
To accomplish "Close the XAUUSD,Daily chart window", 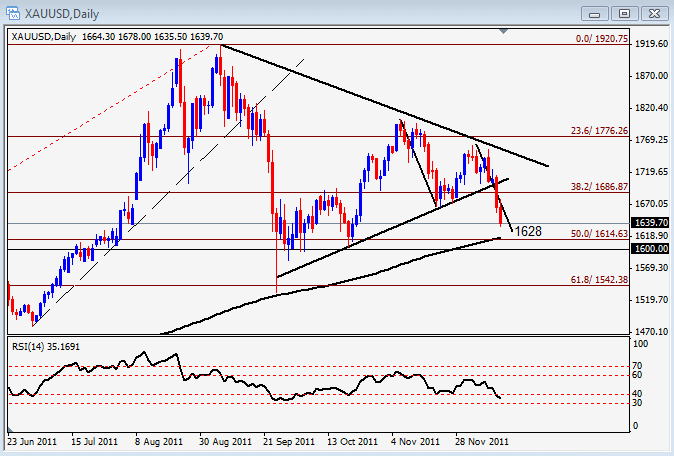I will pos(654,14).
